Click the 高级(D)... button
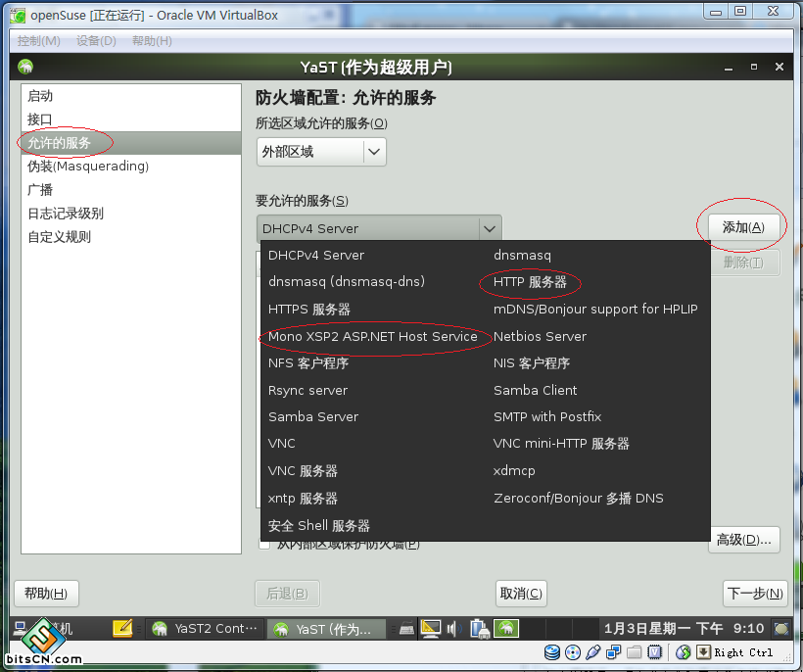803x672 pixels. [744, 540]
